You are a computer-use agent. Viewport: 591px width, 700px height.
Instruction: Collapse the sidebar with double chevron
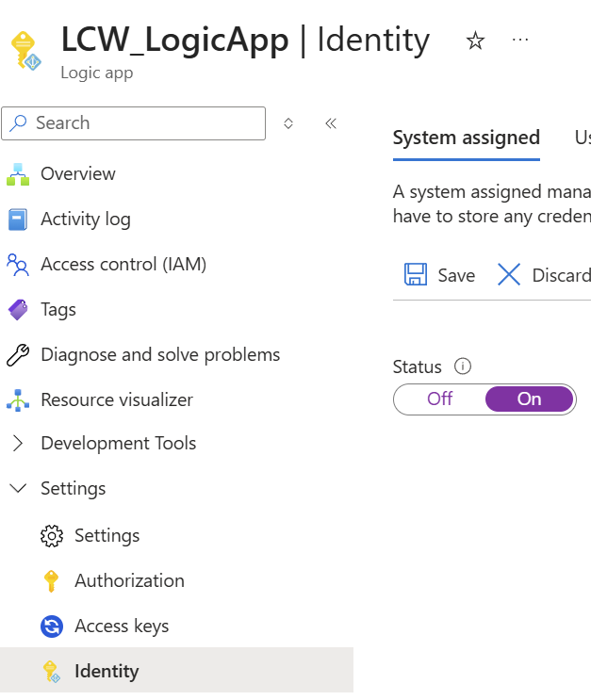click(331, 123)
